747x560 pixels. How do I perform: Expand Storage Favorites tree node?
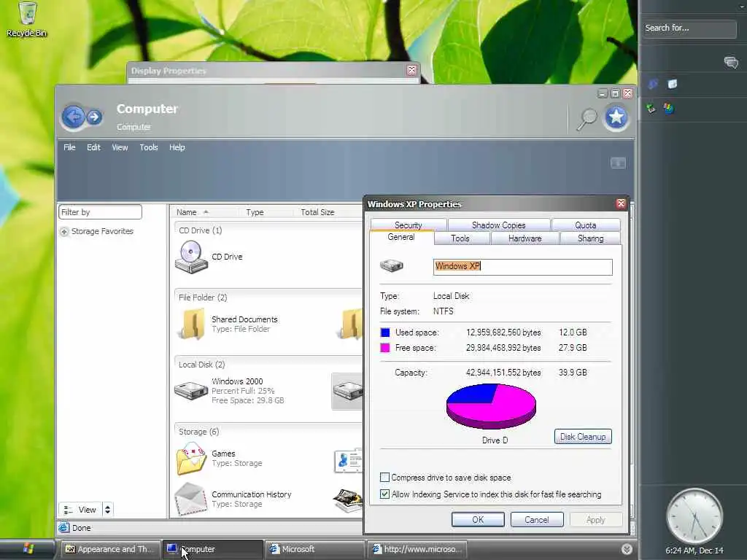(64, 231)
